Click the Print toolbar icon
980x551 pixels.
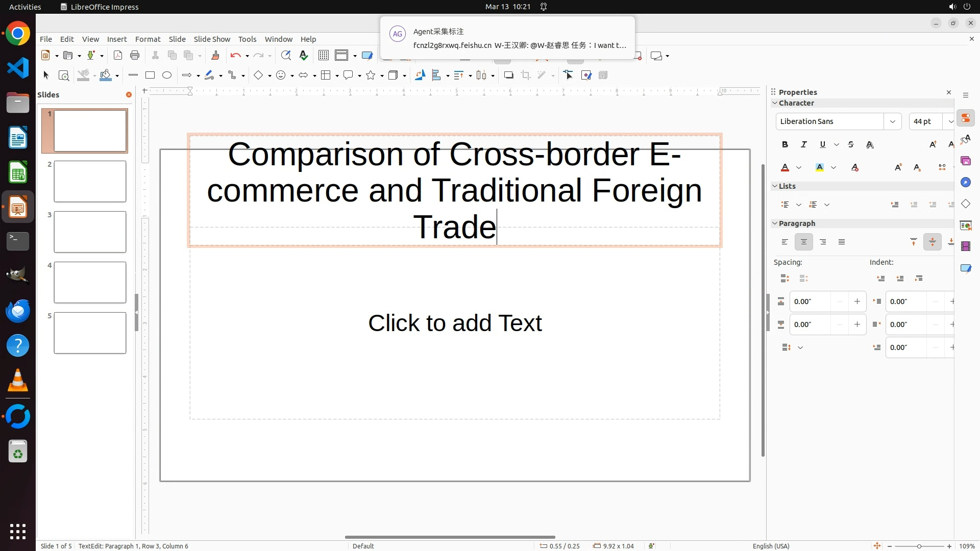[x=135, y=56]
